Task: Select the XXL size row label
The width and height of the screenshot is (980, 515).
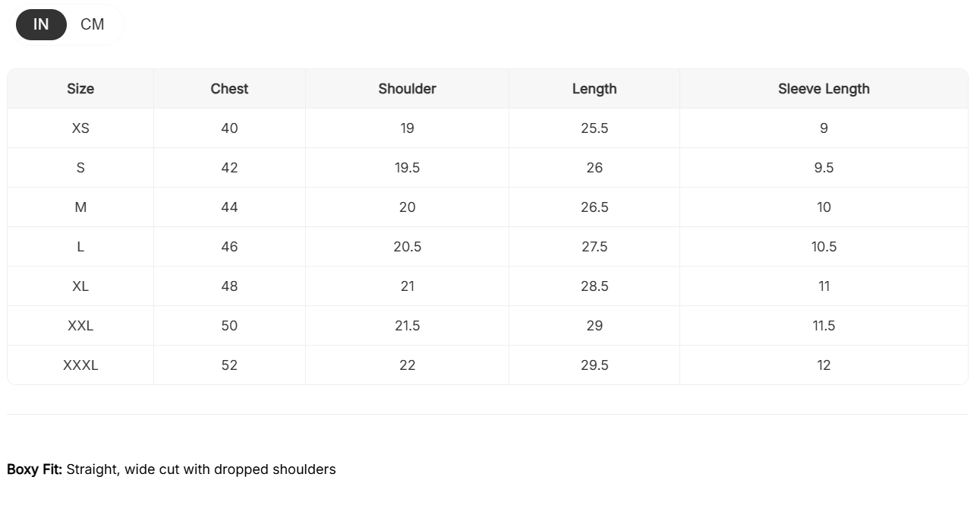Action: point(80,326)
